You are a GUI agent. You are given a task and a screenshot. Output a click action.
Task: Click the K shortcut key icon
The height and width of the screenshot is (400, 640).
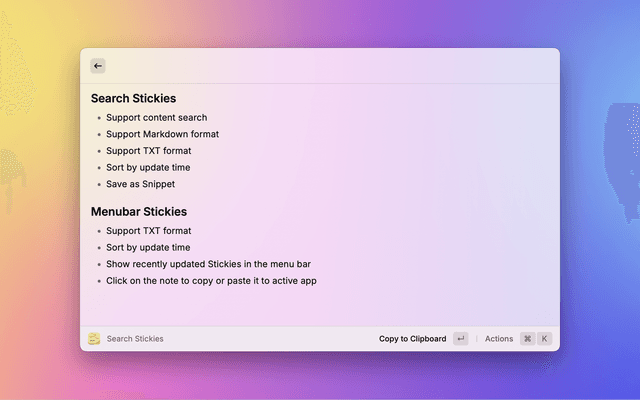545,339
